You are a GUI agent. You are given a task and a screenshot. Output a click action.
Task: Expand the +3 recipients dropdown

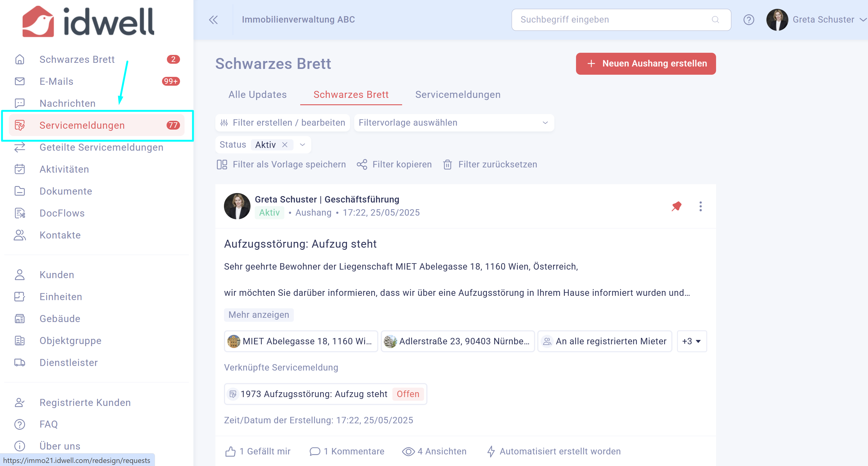691,341
